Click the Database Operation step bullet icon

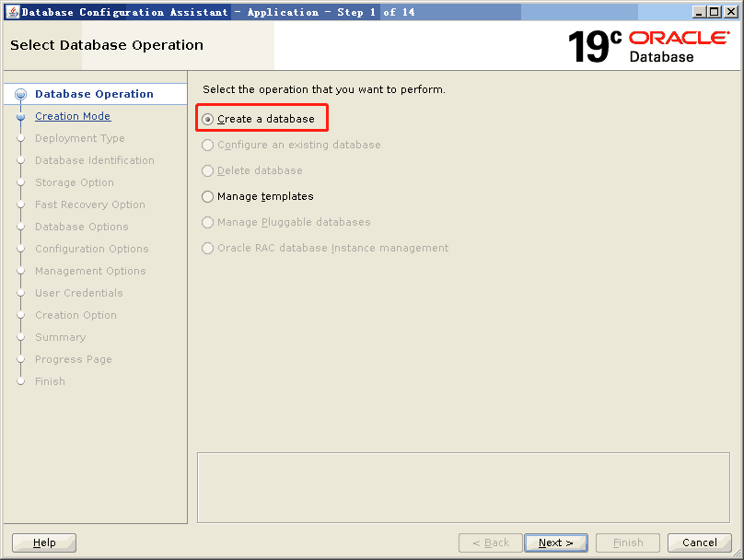coord(20,94)
